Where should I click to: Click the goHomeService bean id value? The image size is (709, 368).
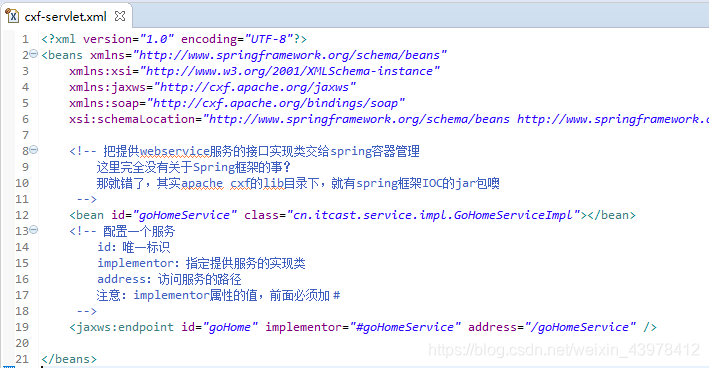click(185, 215)
